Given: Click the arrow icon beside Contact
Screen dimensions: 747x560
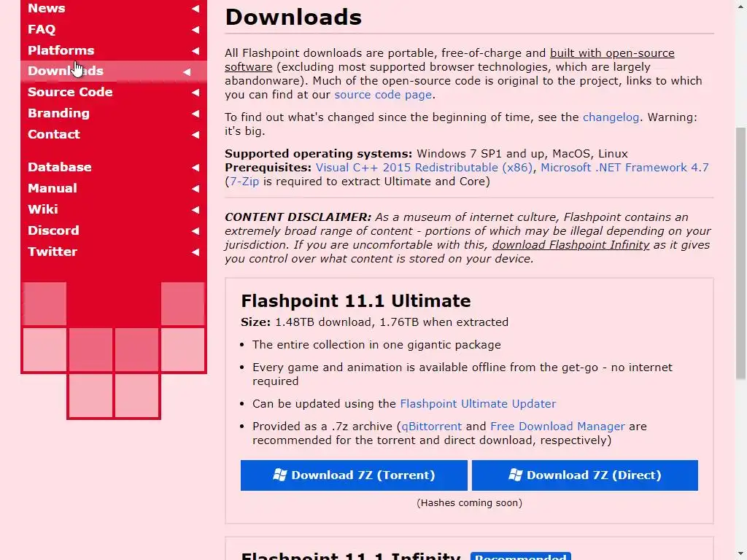Looking at the screenshot, I should point(196,134).
